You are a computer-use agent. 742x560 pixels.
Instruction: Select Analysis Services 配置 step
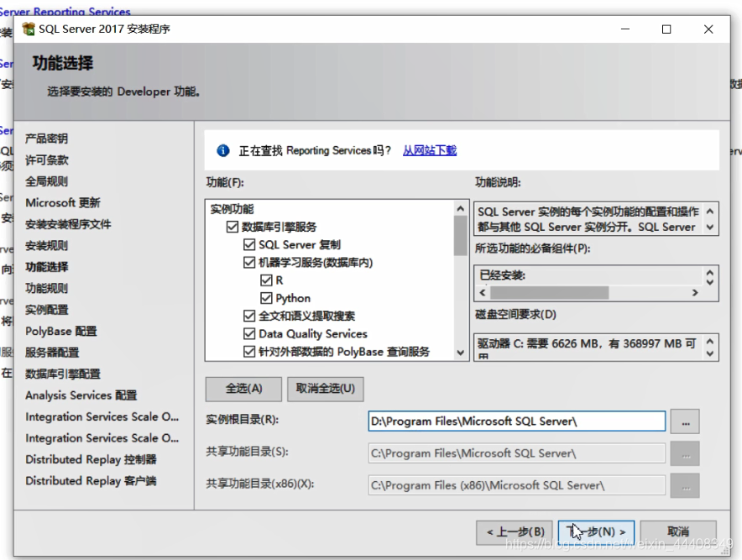81,395
